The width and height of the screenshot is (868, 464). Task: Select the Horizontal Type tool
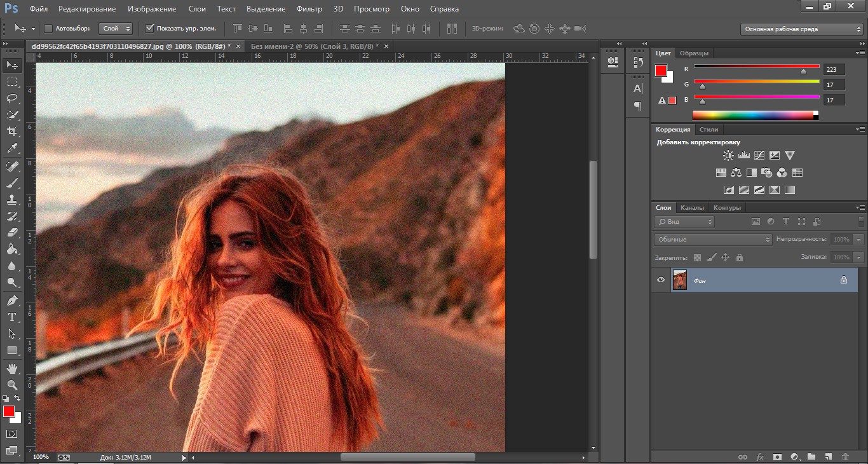[11, 317]
